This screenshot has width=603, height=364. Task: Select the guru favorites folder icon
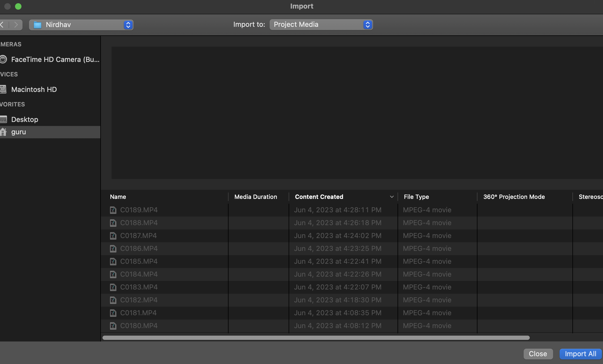coord(4,132)
